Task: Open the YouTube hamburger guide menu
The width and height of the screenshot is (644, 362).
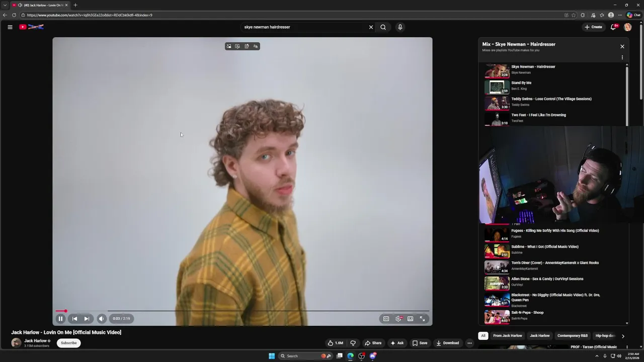Action: [x=10, y=27]
